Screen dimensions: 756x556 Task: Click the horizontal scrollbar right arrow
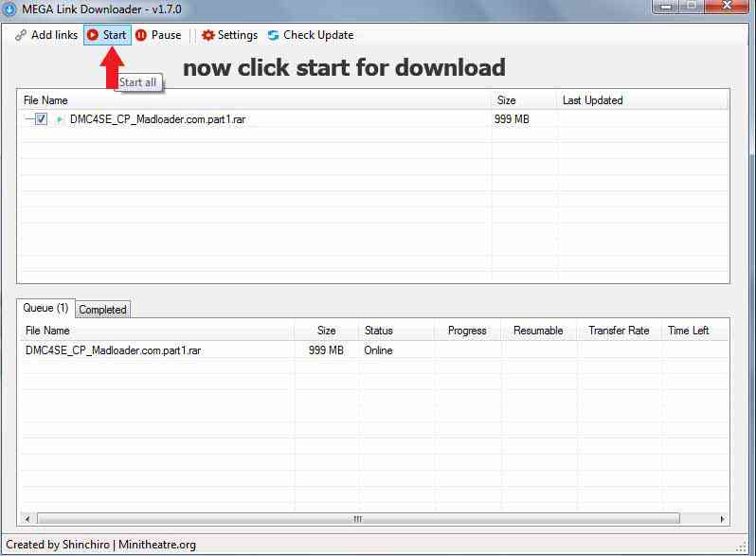pyautogui.click(x=722, y=519)
